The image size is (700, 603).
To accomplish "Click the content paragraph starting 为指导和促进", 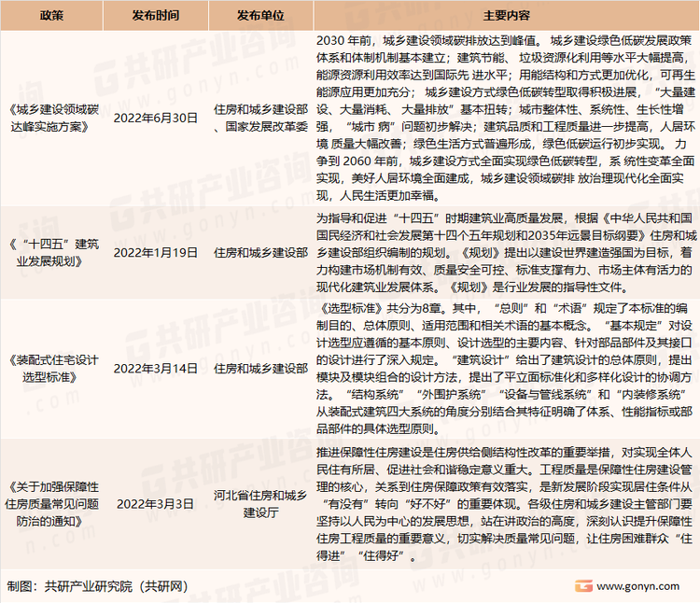I will pos(506,253).
